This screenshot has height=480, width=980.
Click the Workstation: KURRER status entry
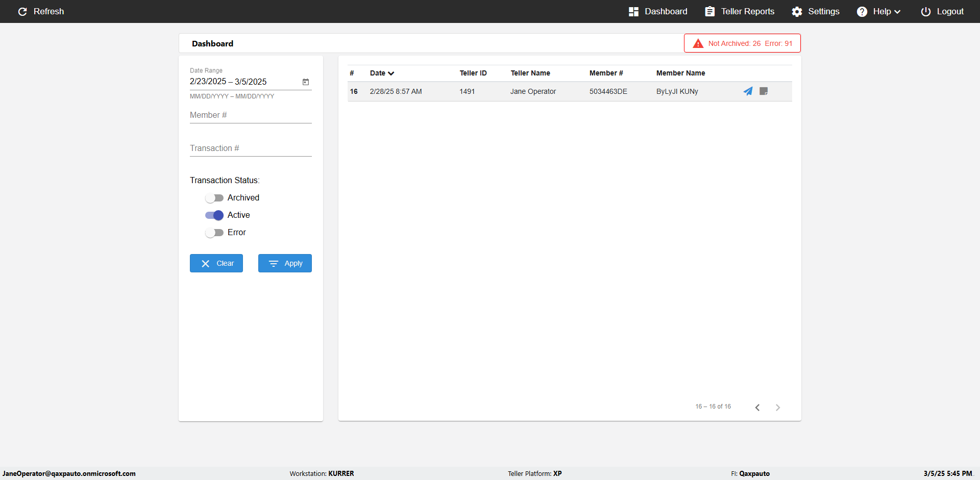(322, 473)
